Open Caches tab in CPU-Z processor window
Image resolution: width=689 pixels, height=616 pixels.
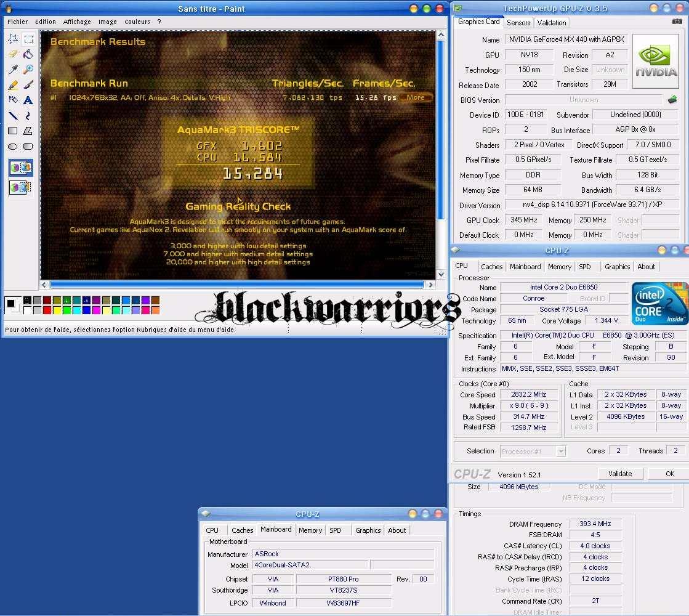(491, 267)
